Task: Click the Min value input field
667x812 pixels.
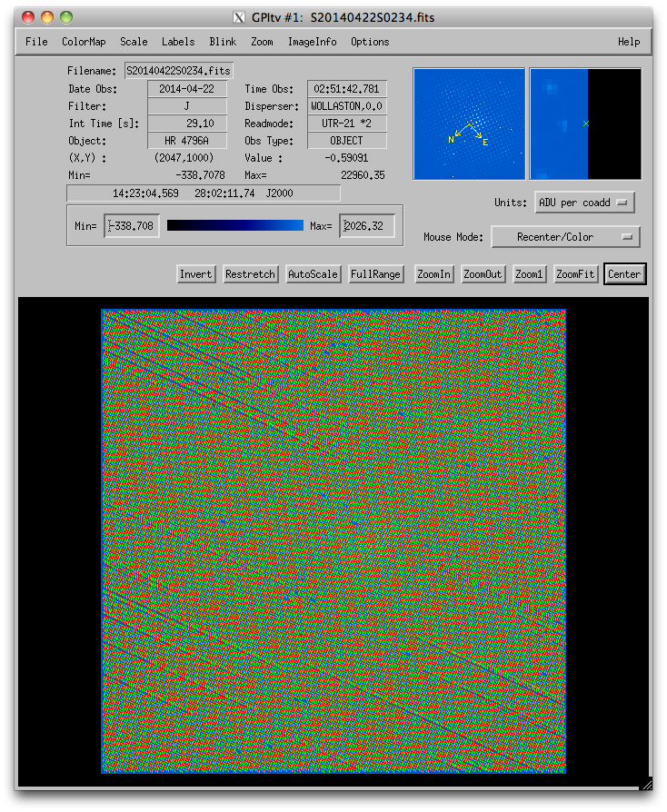Action: (x=133, y=226)
